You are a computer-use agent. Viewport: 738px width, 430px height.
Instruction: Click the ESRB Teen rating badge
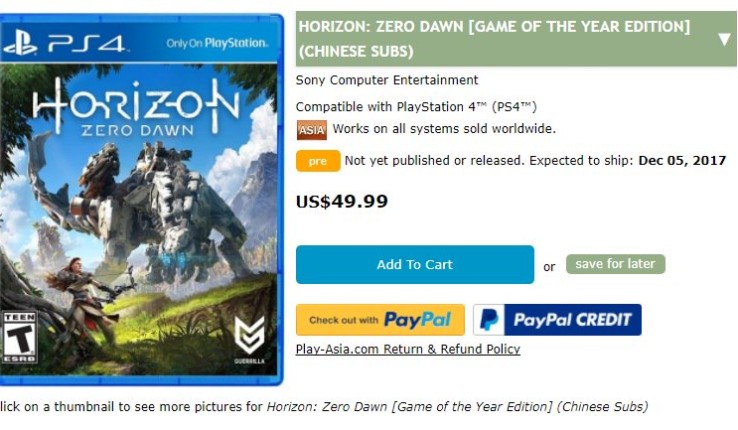(17, 340)
